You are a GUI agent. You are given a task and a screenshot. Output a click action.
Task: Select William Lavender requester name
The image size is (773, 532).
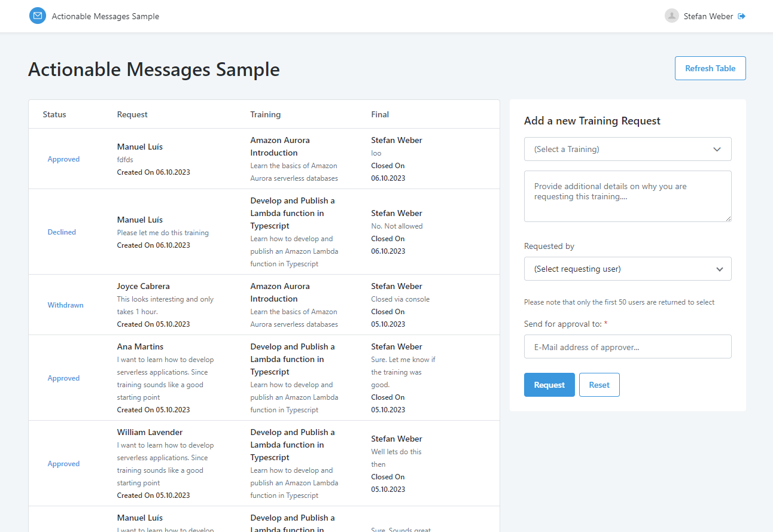click(x=150, y=432)
